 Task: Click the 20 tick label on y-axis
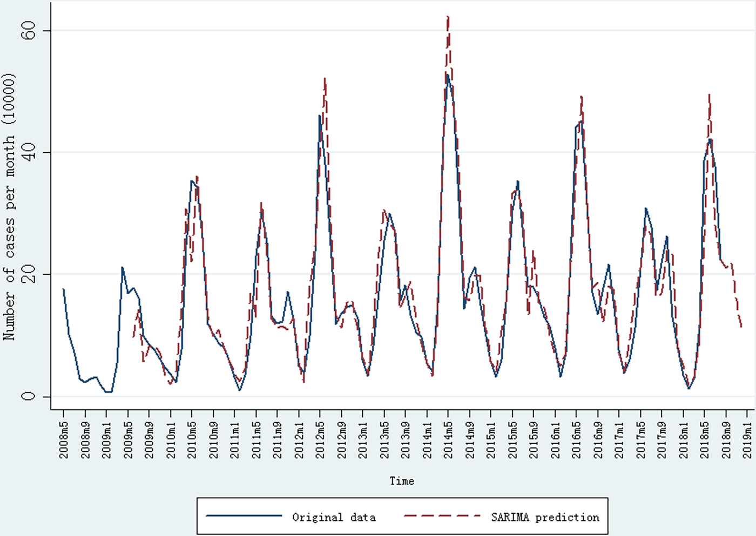28,274
